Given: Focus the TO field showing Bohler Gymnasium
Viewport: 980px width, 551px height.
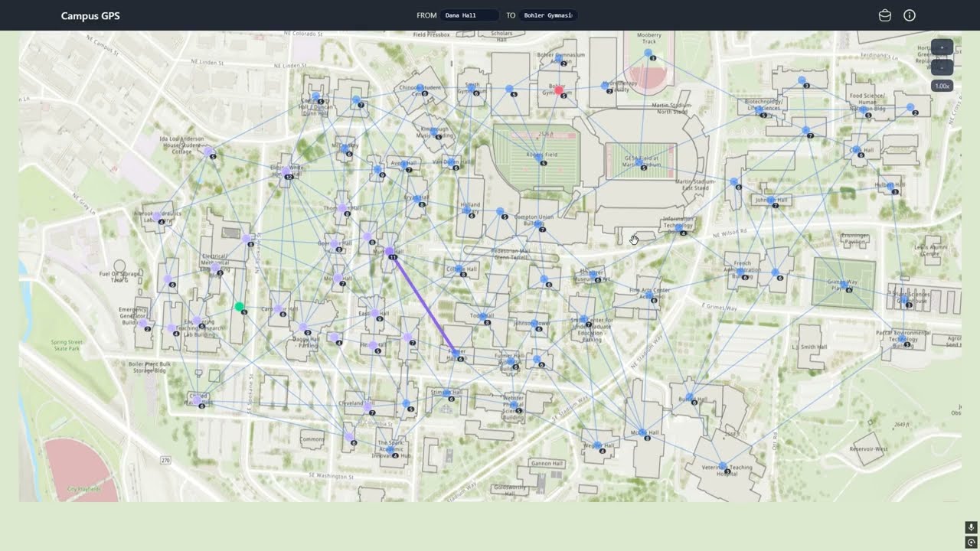Looking at the screenshot, I should click(x=548, y=15).
